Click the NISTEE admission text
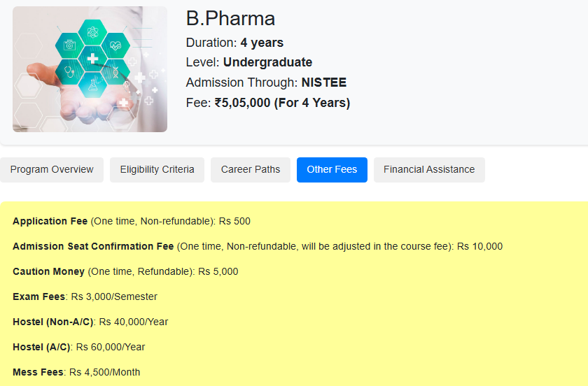The image size is (588, 386). 324,83
